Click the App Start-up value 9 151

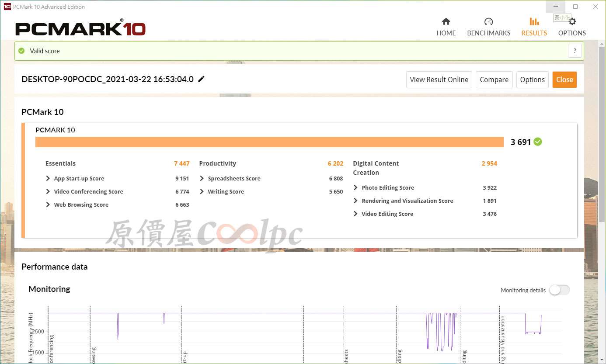(182, 178)
